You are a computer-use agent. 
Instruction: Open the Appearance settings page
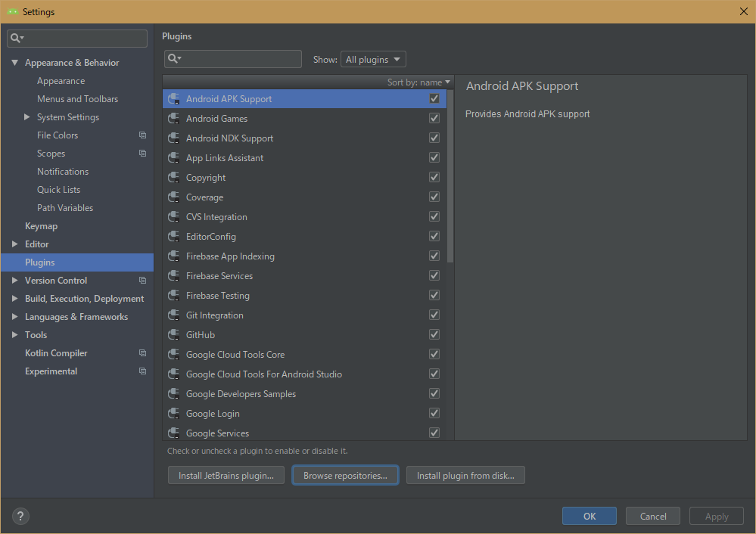click(61, 80)
